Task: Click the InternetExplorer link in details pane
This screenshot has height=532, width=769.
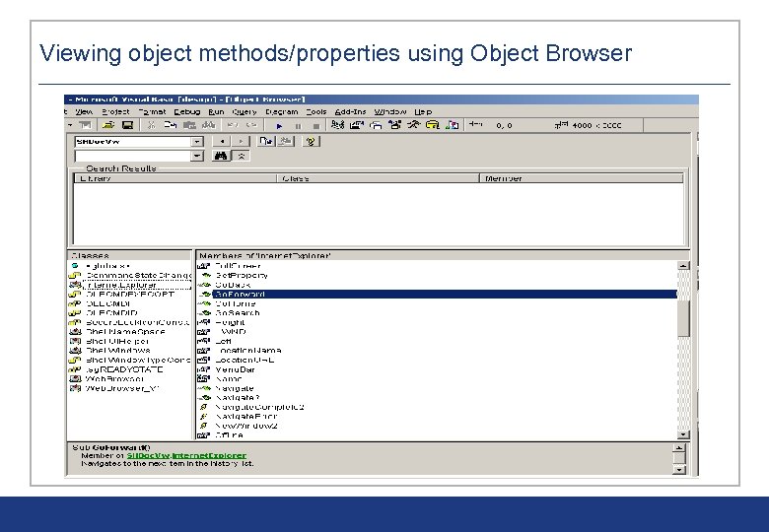Action: tap(209, 455)
